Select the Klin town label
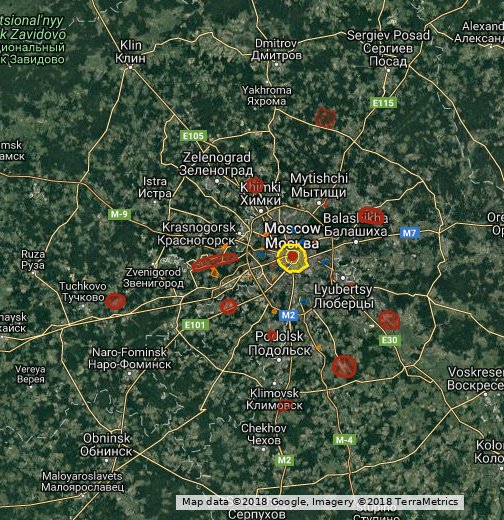 130,51
